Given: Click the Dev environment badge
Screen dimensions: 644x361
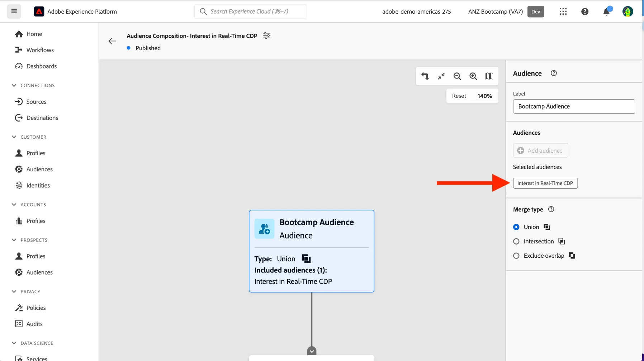Looking at the screenshot, I should (536, 11).
